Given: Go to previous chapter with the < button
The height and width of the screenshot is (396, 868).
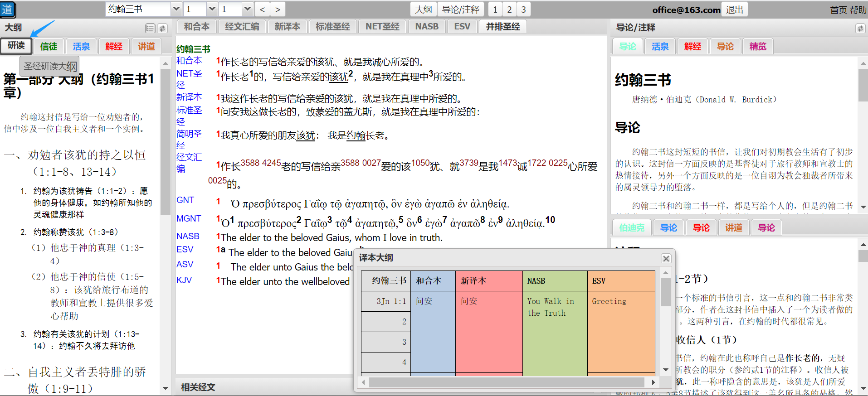Looking at the screenshot, I should click(x=262, y=10).
